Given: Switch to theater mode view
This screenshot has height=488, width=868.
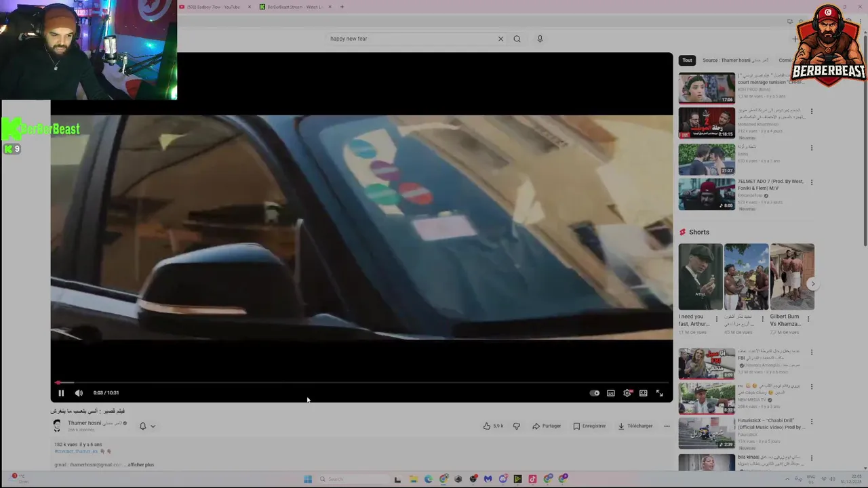Looking at the screenshot, I should (x=644, y=393).
